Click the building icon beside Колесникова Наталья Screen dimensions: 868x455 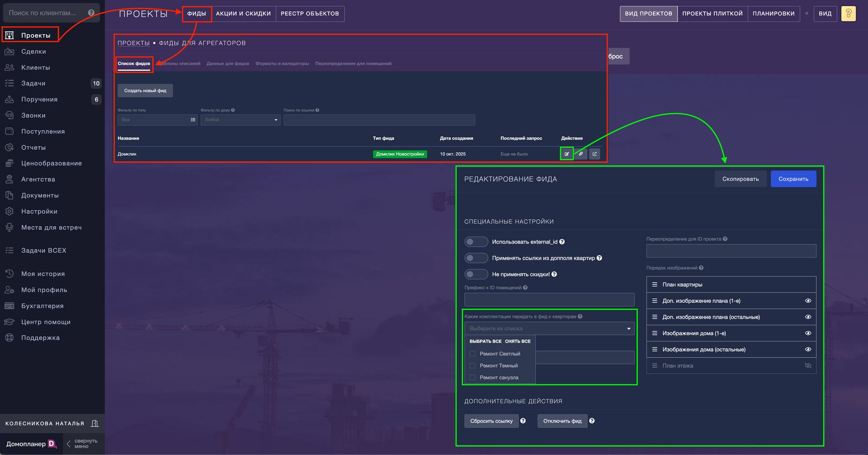point(95,424)
